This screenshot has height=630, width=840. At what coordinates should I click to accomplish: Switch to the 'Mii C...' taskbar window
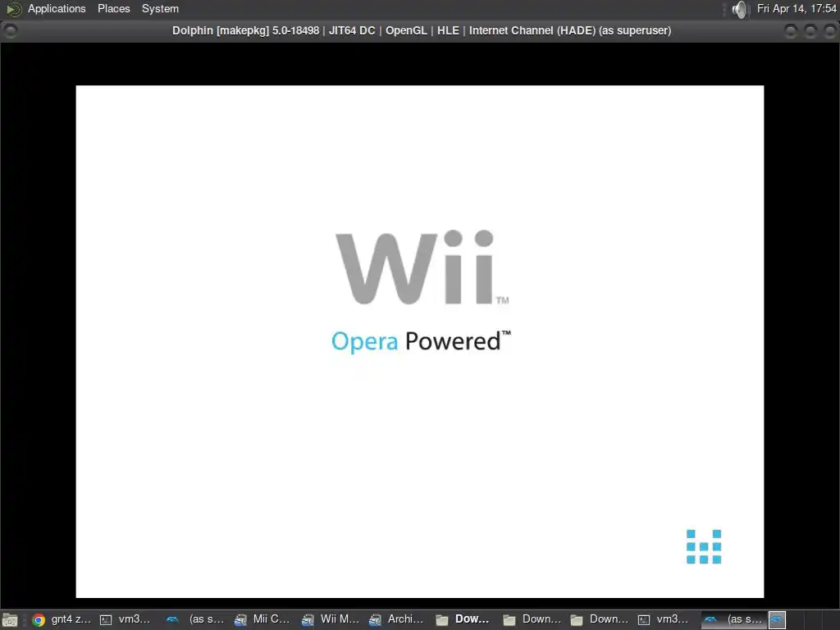point(263,619)
